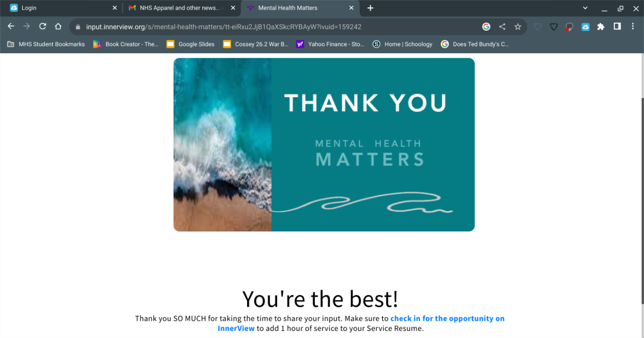644x338 pixels.
Task: Click the Thank You banner image
Action: pyautogui.click(x=324, y=145)
